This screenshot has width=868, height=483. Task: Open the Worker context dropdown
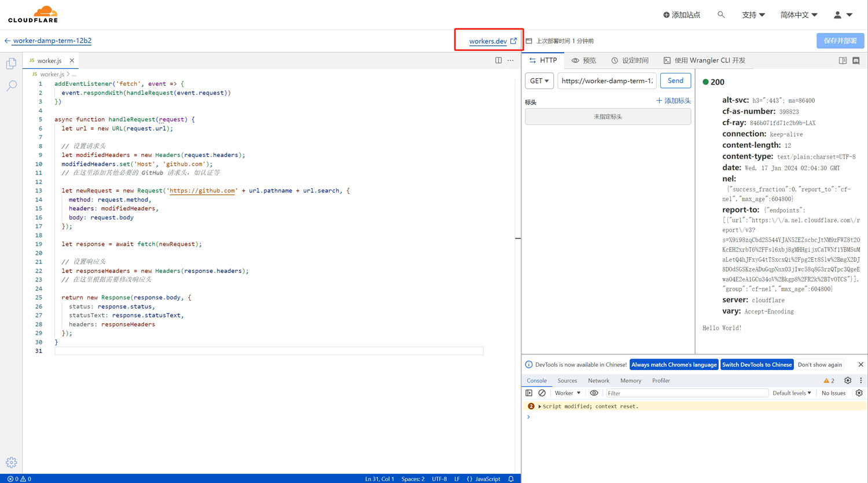click(568, 393)
